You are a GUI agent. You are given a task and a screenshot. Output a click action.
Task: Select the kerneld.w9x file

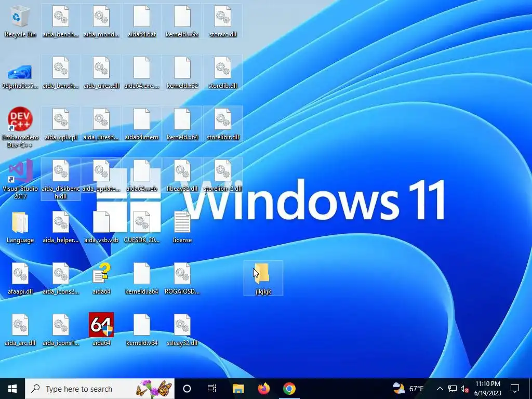182,21
